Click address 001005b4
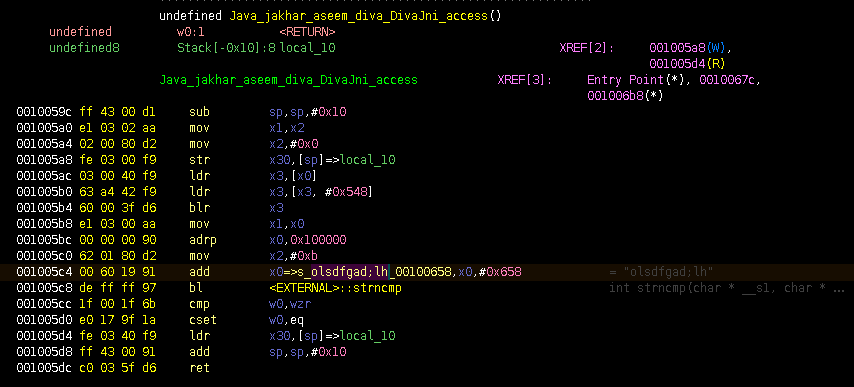854x387 pixels. [x=44, y=208]
